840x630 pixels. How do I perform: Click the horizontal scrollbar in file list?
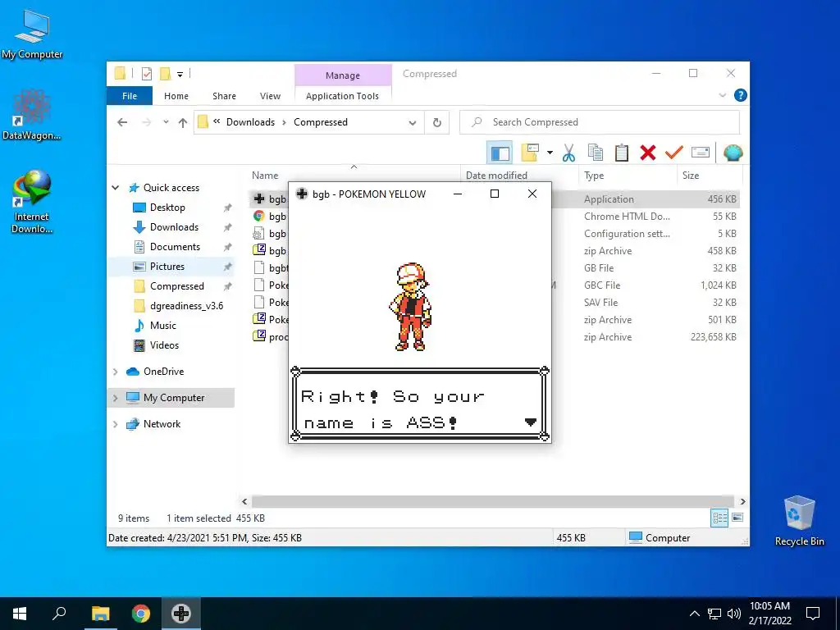coord(493,501)
